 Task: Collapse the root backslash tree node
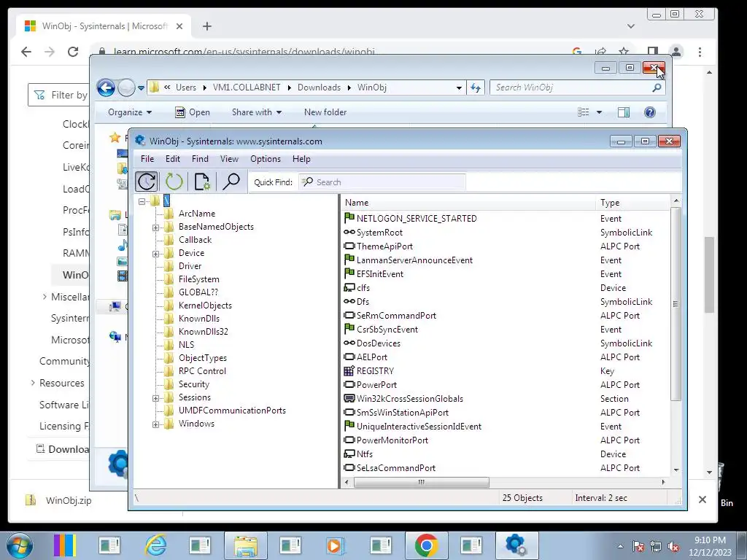[x=142, y=201]
